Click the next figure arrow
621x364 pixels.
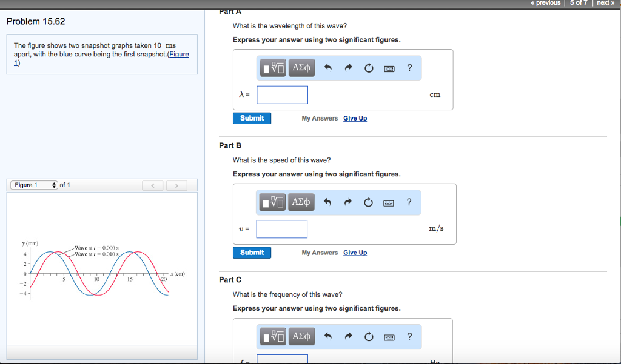[176, 185]
